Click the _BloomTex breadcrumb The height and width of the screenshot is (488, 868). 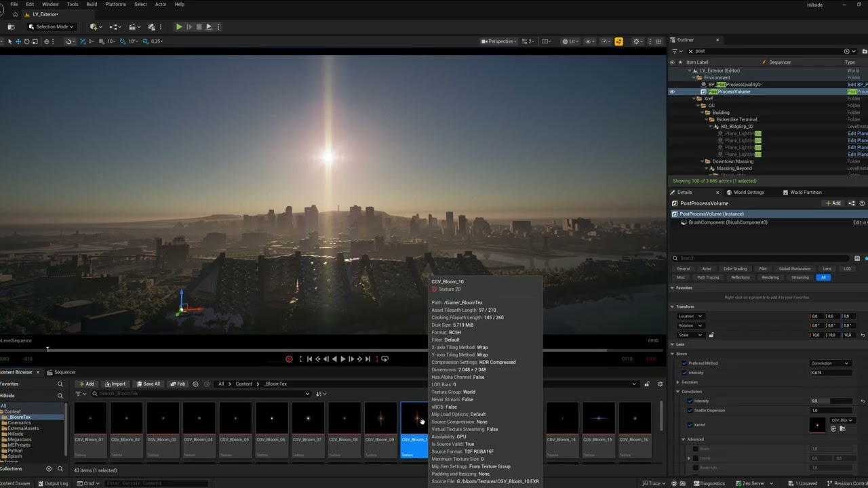276,384
